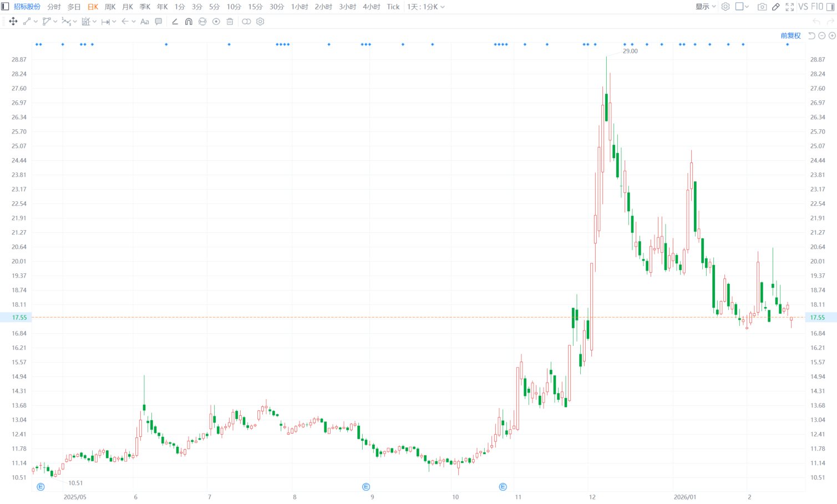837x504 pixels.
Task: Select the Aa text annotation tool
Action: coord(145,22)
